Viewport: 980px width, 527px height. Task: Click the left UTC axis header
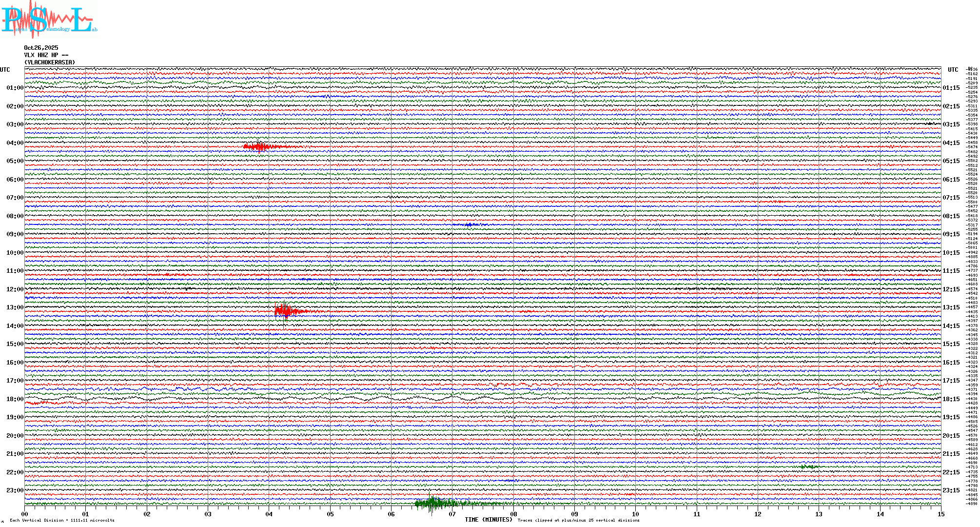coord(5,70)
